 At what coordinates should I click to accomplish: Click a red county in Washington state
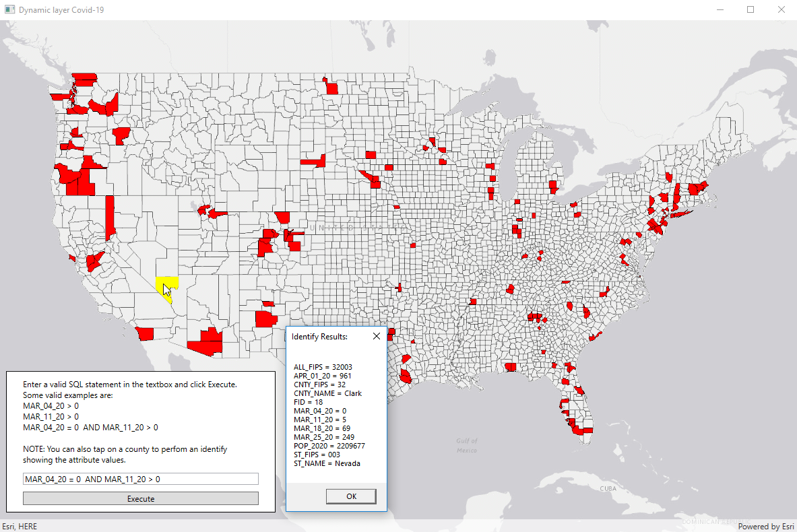(84, 77)
